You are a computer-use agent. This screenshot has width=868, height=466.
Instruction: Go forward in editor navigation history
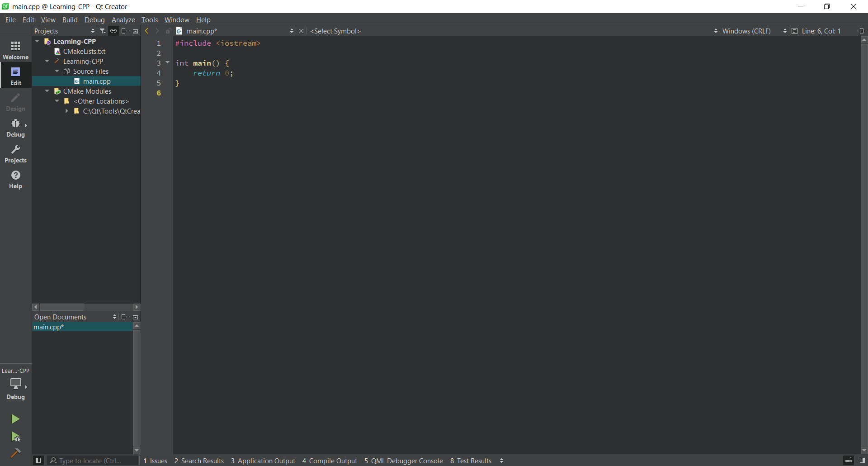coord(157,31)
